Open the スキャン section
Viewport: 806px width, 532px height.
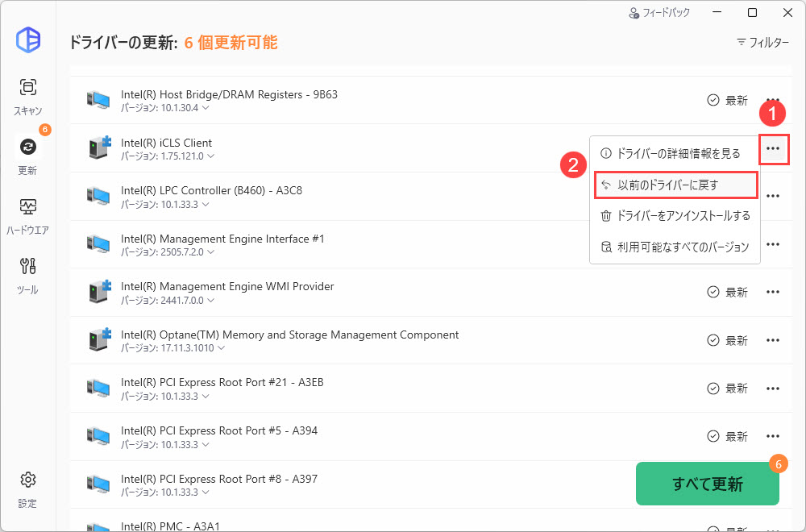click(27, 97)
